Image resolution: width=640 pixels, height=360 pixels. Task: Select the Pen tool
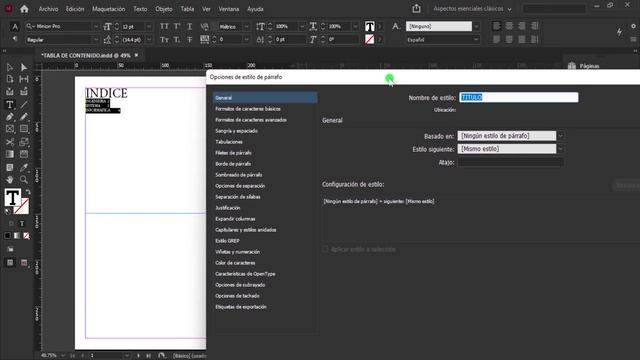10,117
